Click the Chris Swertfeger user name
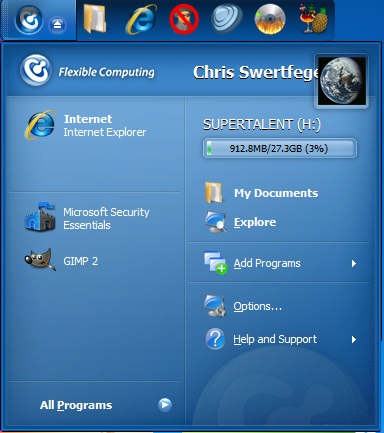 [255, 72]
